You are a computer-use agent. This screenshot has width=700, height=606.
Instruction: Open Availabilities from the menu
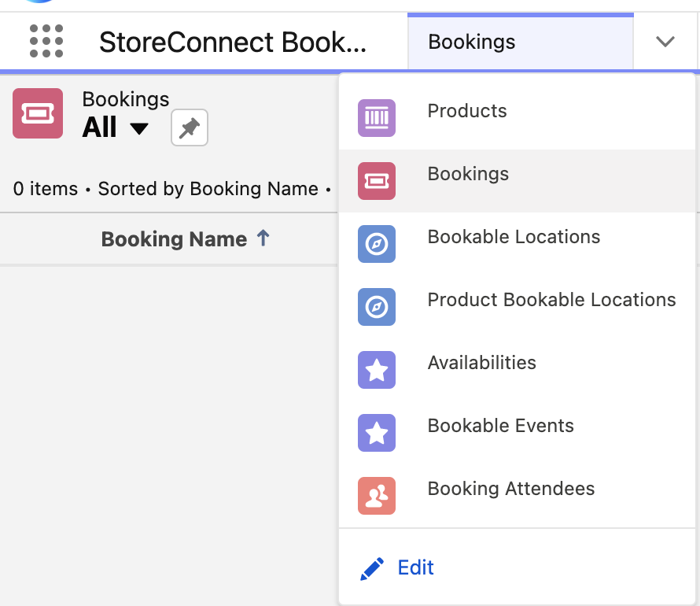517,370
